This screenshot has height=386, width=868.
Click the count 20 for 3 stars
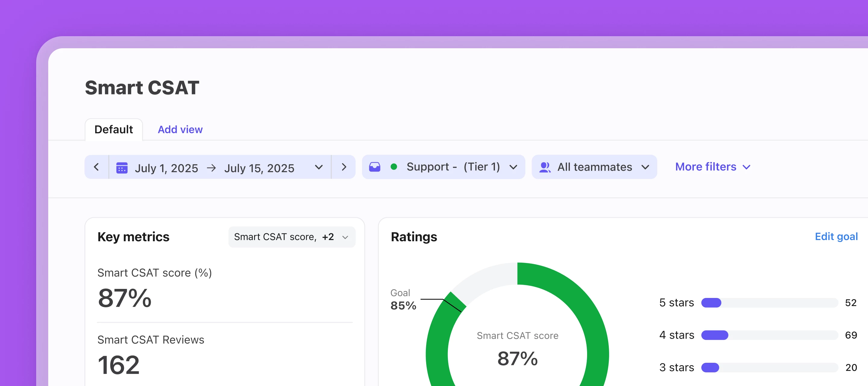[x=851, y=368]
